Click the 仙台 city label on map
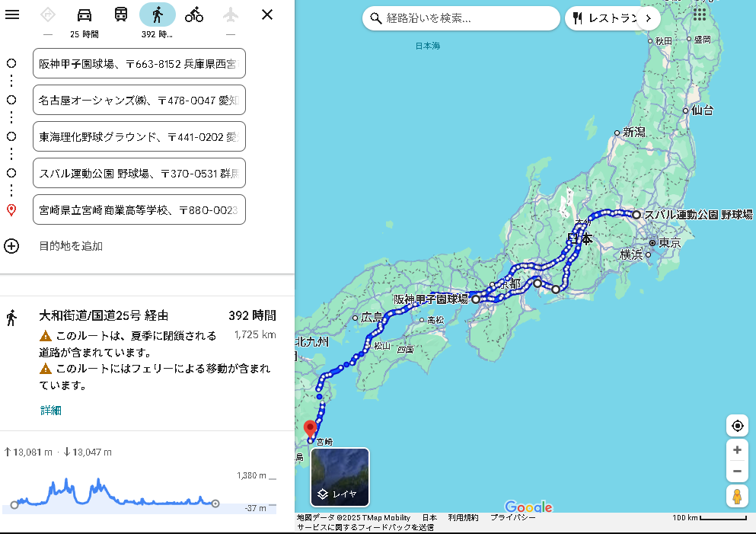 click(x=701, y=110)
